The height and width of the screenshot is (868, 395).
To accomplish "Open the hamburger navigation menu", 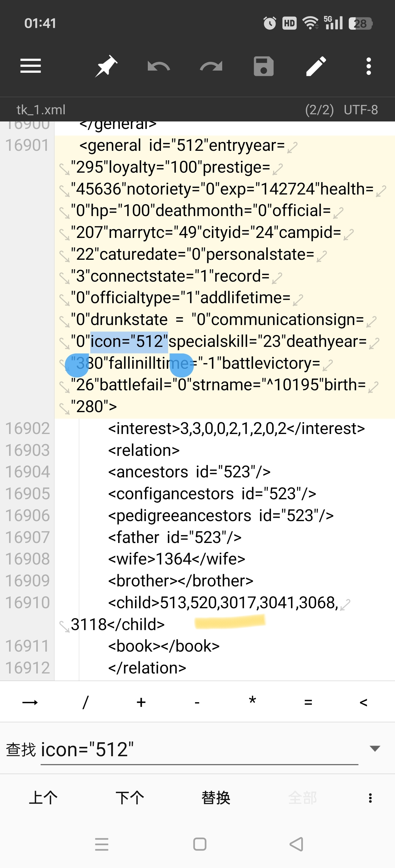I will 30,66.
